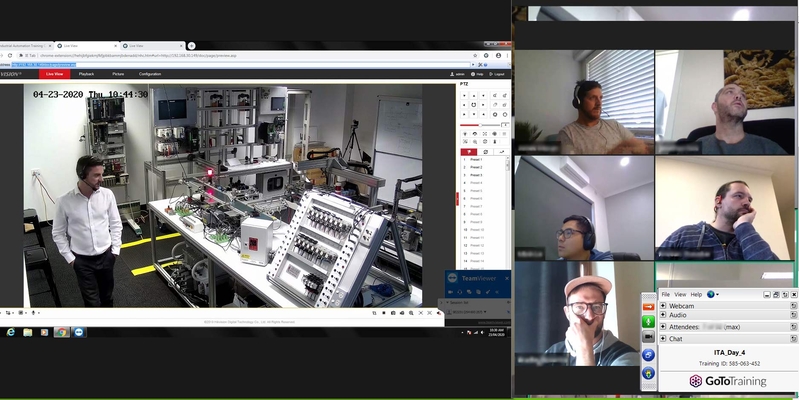Open View menu in GoToTraining
Viewport: 799px width, 400px height.
[x=680, y=295]
